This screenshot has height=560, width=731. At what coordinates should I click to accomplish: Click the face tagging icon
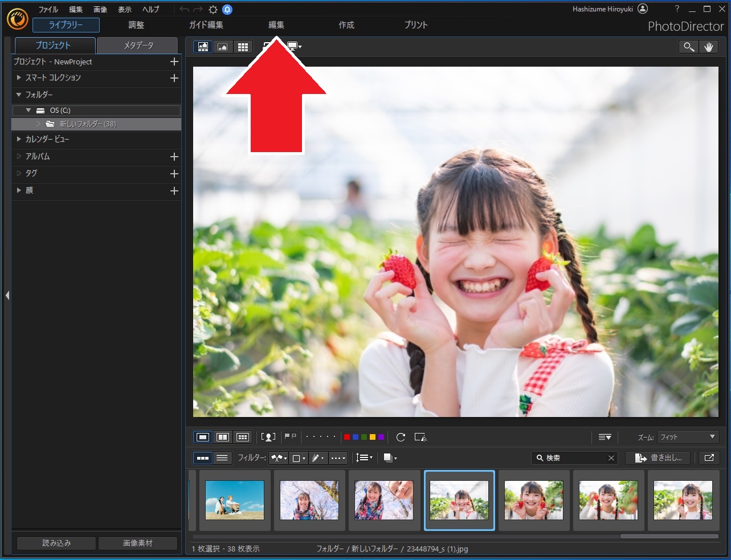click(x=268, y=437)
